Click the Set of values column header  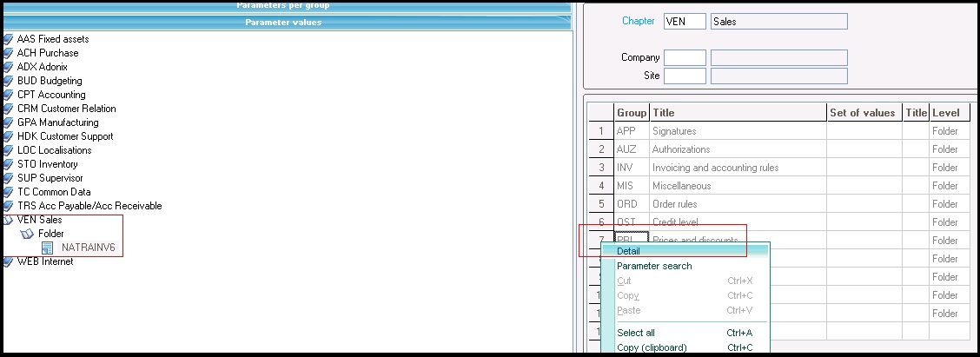click(x=862, y=113)
